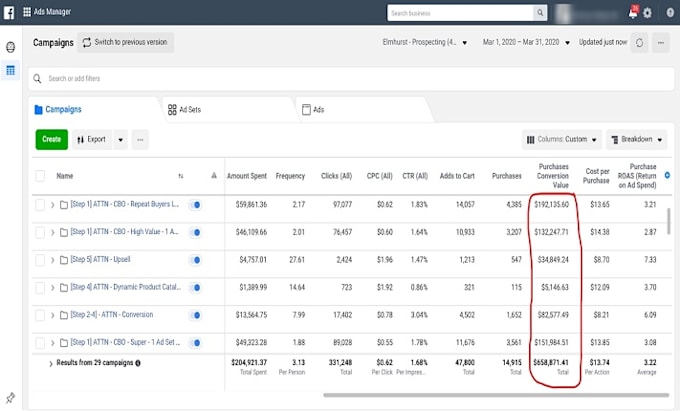Click the ellipsis button next to Export
Screen dimensions: 680x411
(140, 140)
